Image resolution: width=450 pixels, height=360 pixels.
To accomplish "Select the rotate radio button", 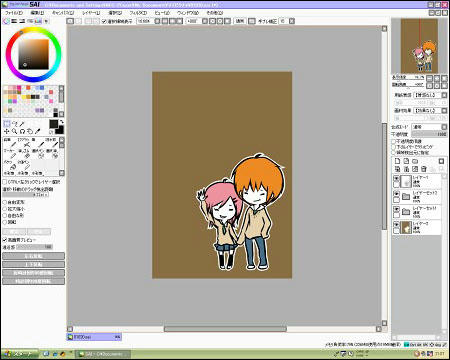I will coord(5,222).
